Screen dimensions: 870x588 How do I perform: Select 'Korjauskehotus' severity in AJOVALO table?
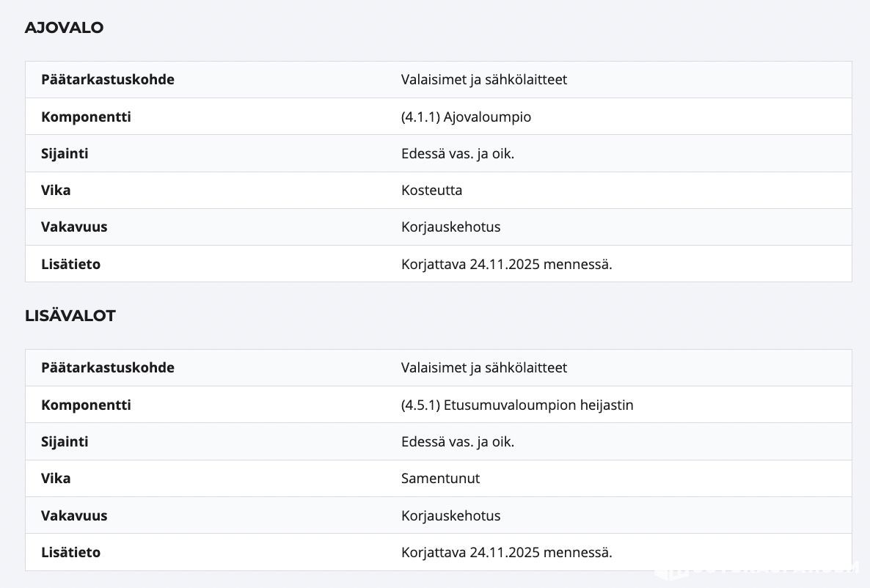pos(450,227)
